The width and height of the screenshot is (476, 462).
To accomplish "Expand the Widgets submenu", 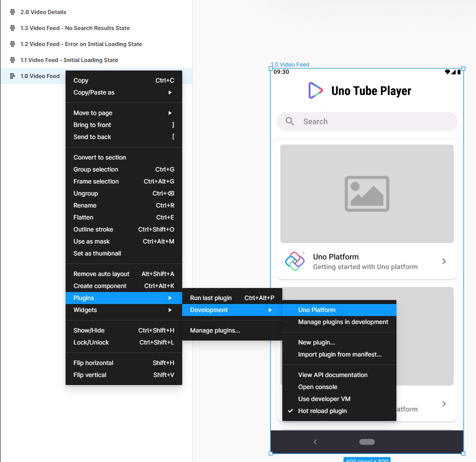I will [85, 310].
